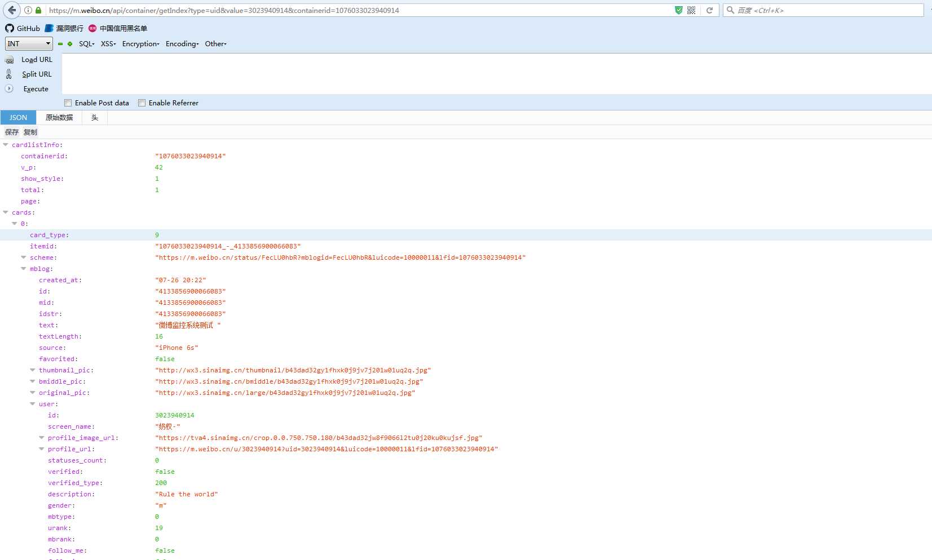Collapse the user node
The width and height of the screenshot is (932, 560).
pyautogui.click(x=33, y=404)
